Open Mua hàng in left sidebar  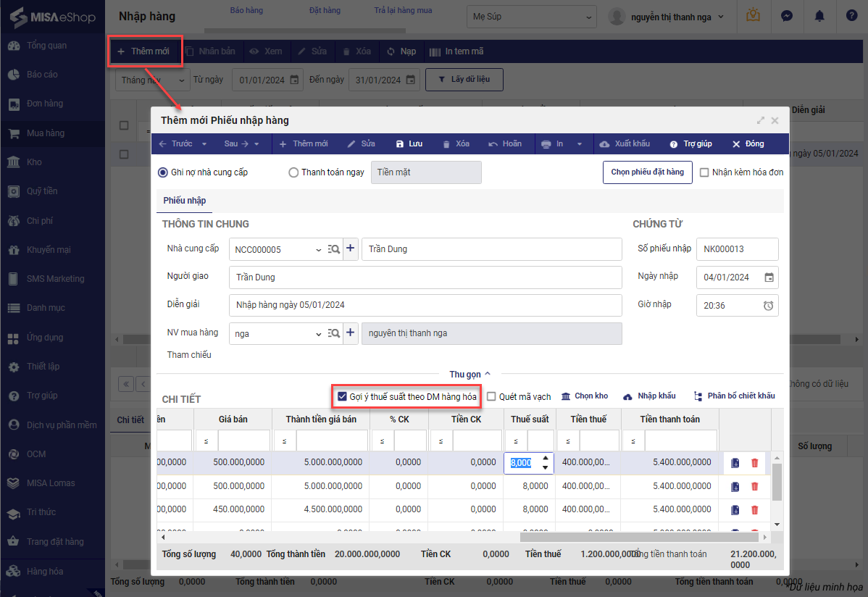click(x=46, y=133)
